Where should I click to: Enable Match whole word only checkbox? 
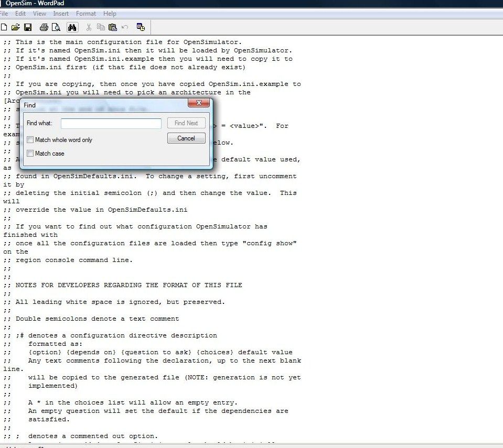point(30,140)
